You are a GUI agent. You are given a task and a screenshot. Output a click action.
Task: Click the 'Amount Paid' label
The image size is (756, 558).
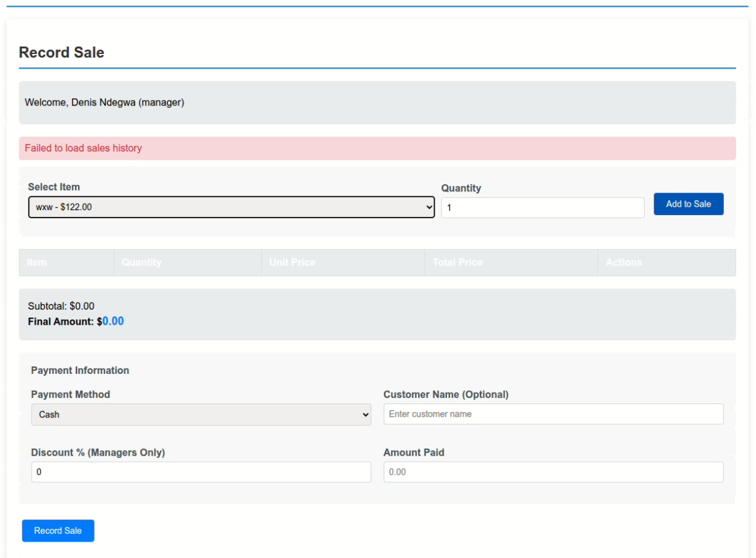tap(414, 453)
